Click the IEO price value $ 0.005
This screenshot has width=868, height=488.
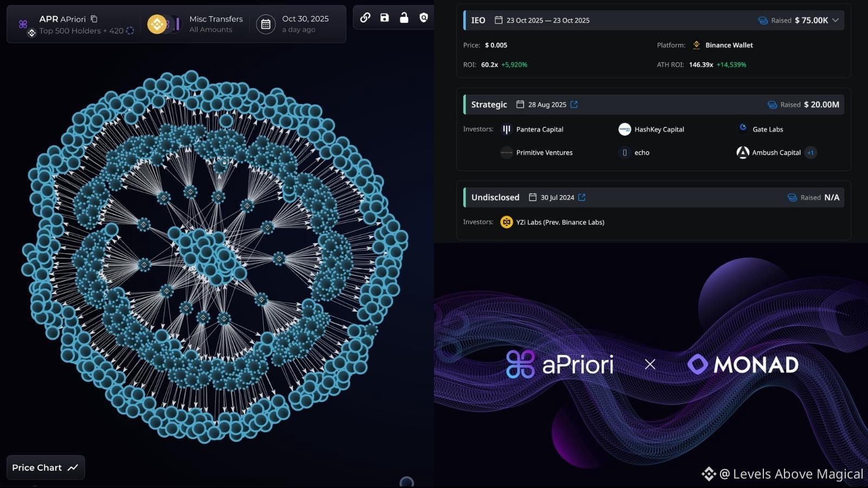coord(496,45)
